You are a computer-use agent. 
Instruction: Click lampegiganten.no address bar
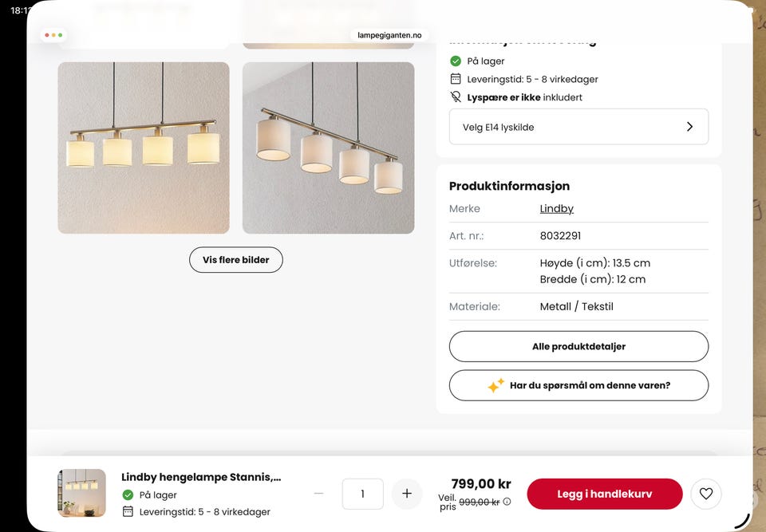coord(389,35)
